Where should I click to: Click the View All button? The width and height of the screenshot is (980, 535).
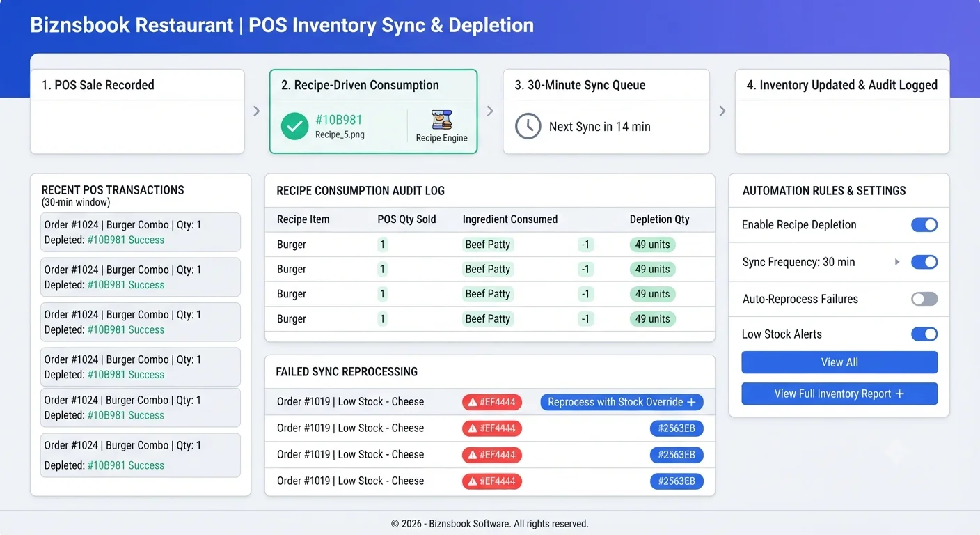(x=839, y=362)
